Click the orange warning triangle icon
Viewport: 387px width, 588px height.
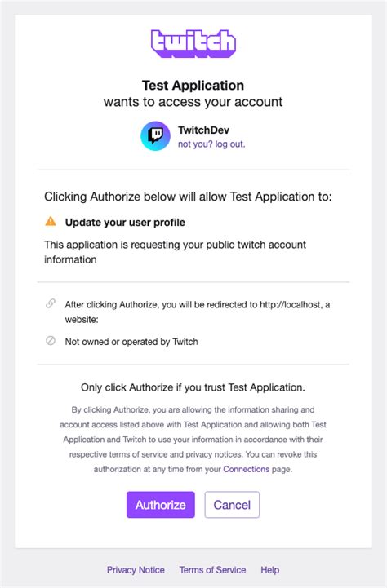pyautogui.click(x=51, y=221)
